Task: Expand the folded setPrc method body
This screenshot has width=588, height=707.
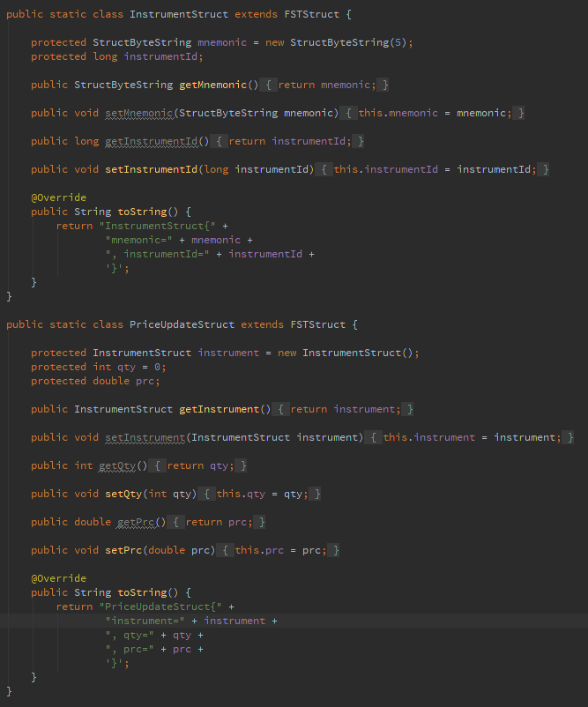Action: pos(279,551)
